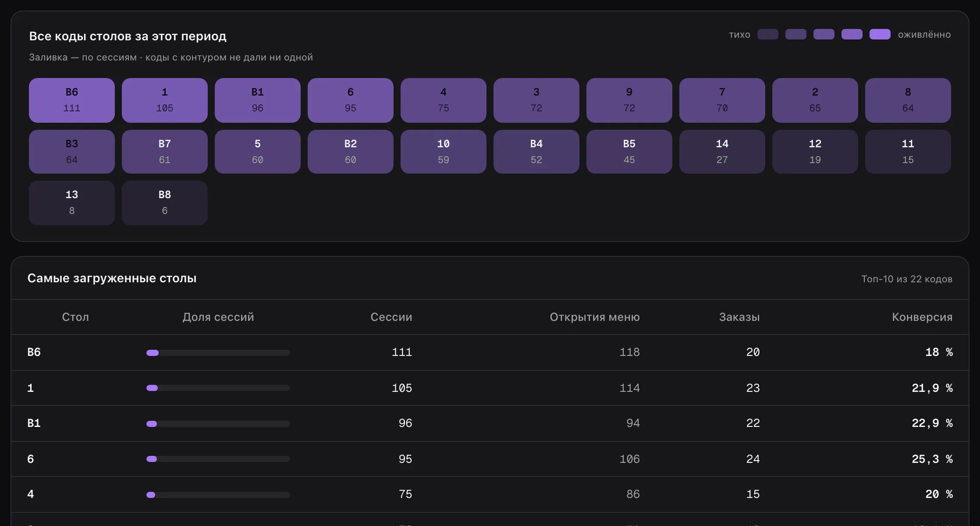This screenshot has height=526, width=980.
Task: Select the row for table 6 with 25,3 %
Action: [x=490, y=459]
